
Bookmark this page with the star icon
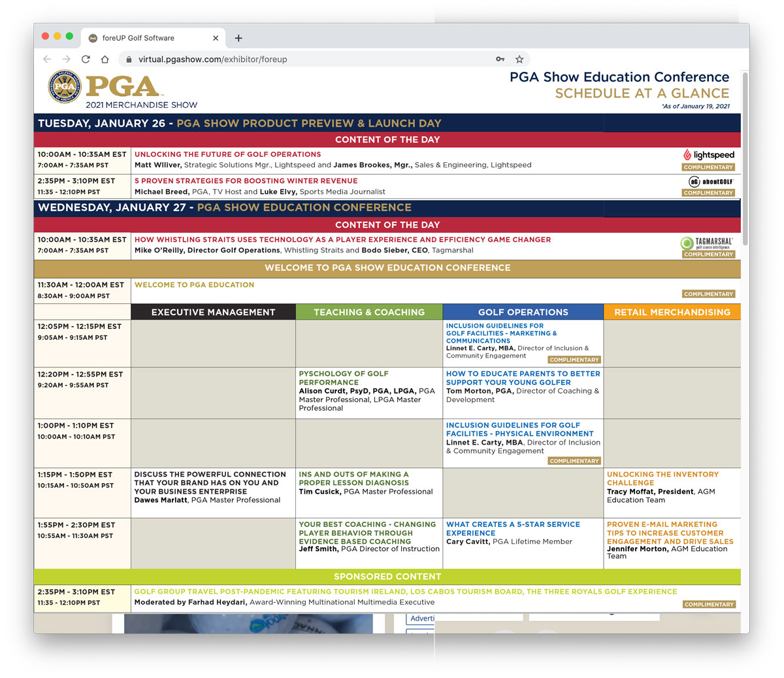click(x=519, y=59)
